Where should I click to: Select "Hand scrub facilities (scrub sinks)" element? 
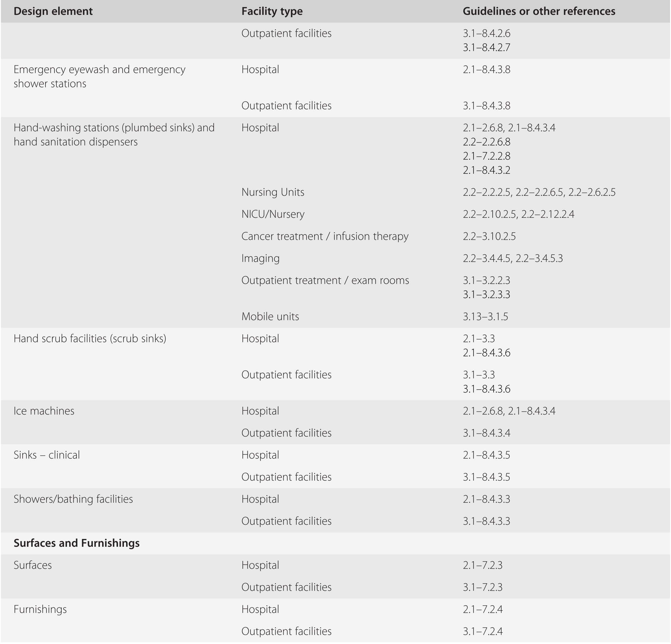point(90,339)
